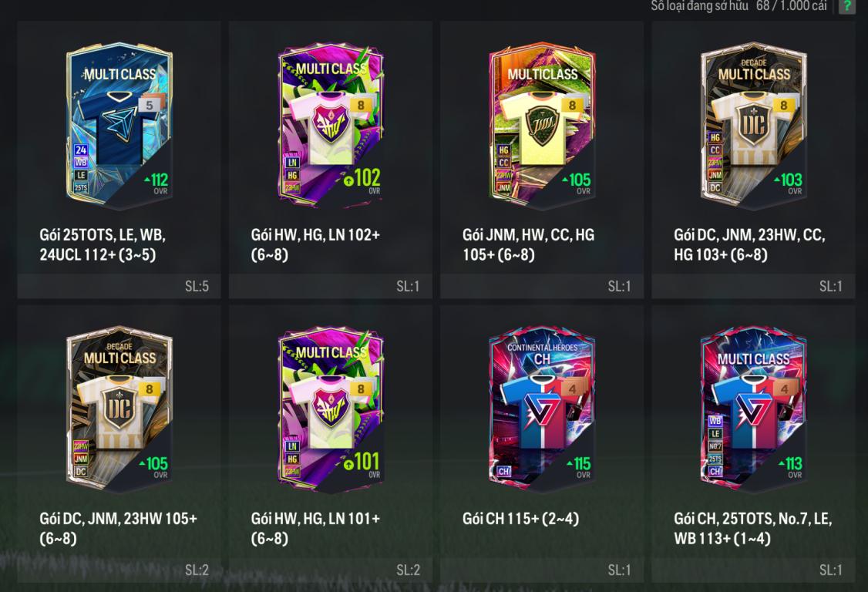Open the JNM, HW, CC, HG 105+ pack card
The width and height of the screenshot is (868, 592).
542,126
